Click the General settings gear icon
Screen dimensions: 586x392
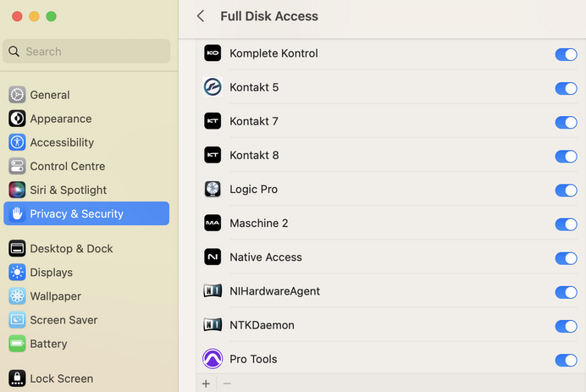(17, 95)
